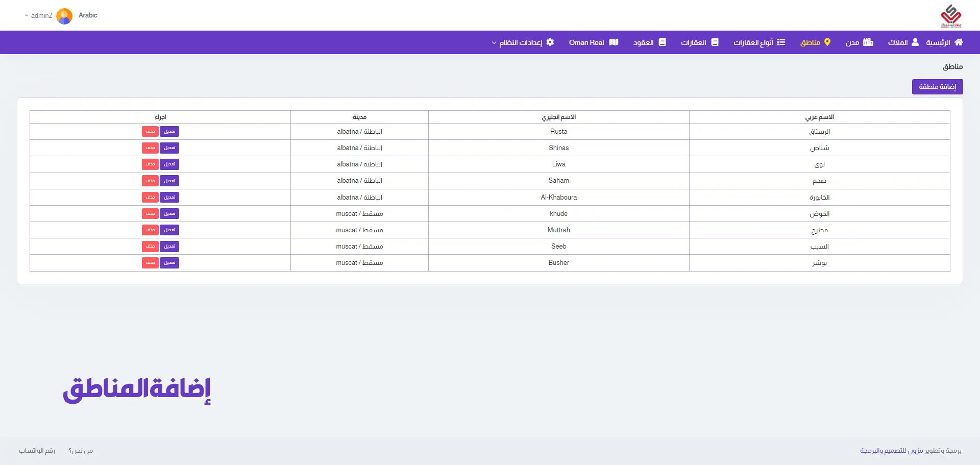
Task: Click the company logo at top right
Action: click(950, 16)
